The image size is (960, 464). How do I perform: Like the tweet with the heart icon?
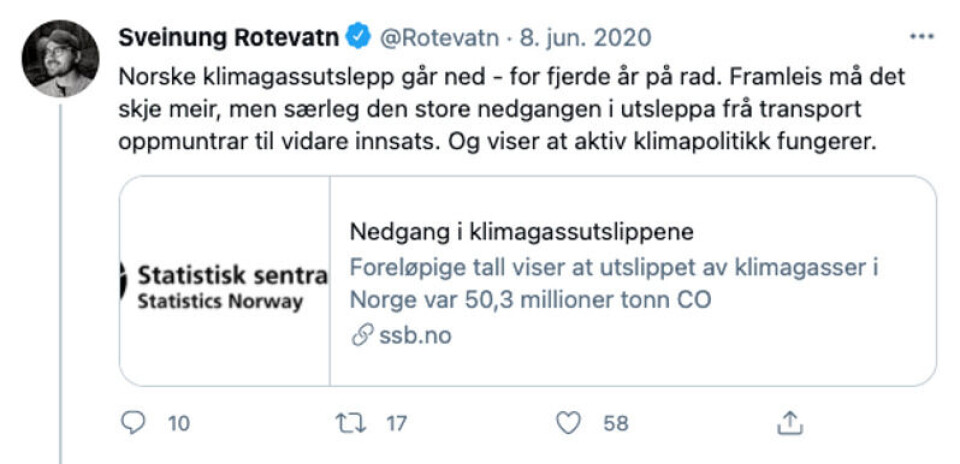(568, 424)
